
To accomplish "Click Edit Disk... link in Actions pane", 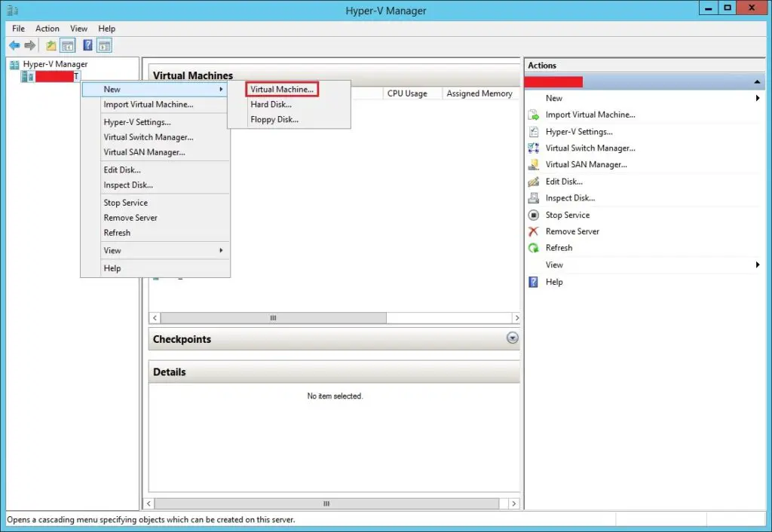I will [x=564, y=182].
